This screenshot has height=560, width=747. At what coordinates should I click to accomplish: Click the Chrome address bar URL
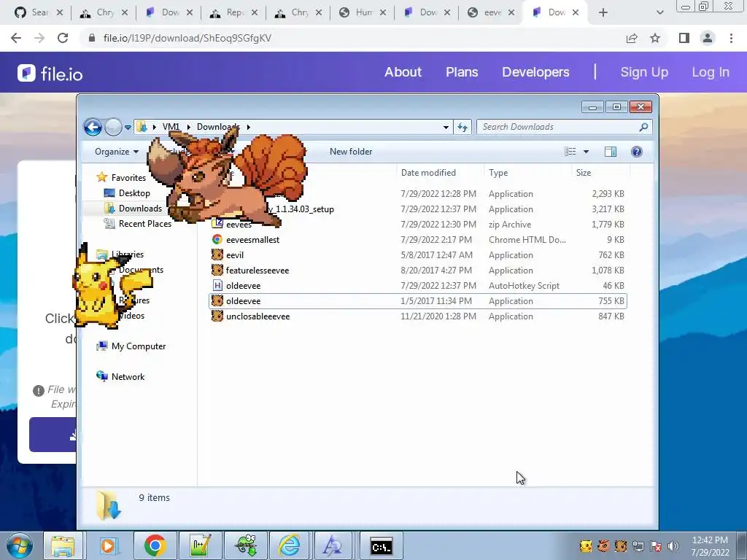click(x=187, y=38)
